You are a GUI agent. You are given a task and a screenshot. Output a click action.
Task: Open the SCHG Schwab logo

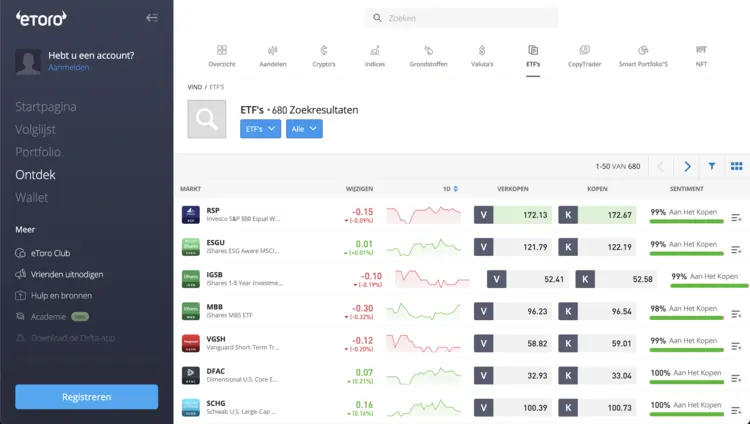[x=190, y=408]
